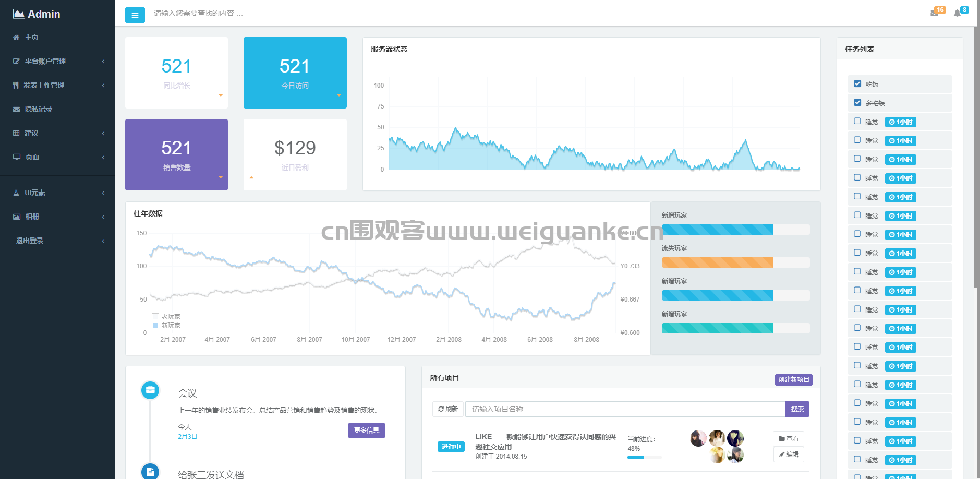Select the 退出登录 sidebar label
This screenshot has height=479, width=980.
coord(30,241)
